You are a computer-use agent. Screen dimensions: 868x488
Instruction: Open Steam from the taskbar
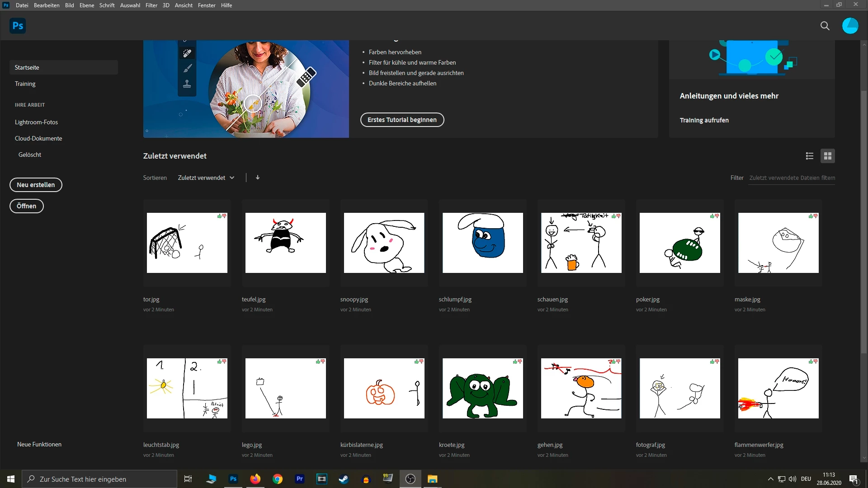[x=344, y=479]
